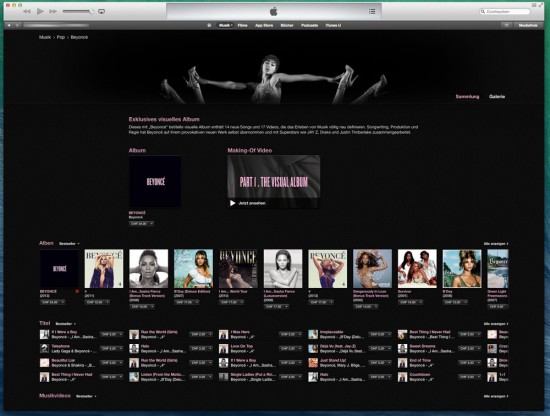Go forward with the store forward arrow
Screen dimensions: 550x416
click(17, 25)
